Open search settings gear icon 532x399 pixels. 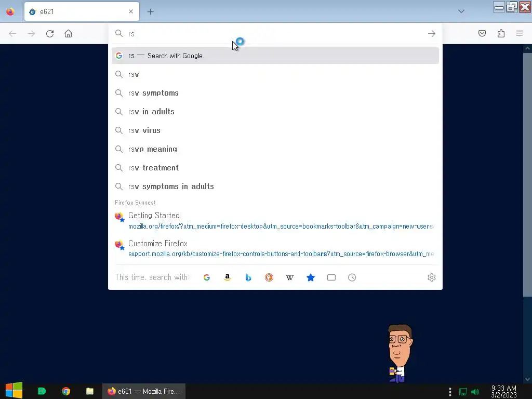click(432, 277)
